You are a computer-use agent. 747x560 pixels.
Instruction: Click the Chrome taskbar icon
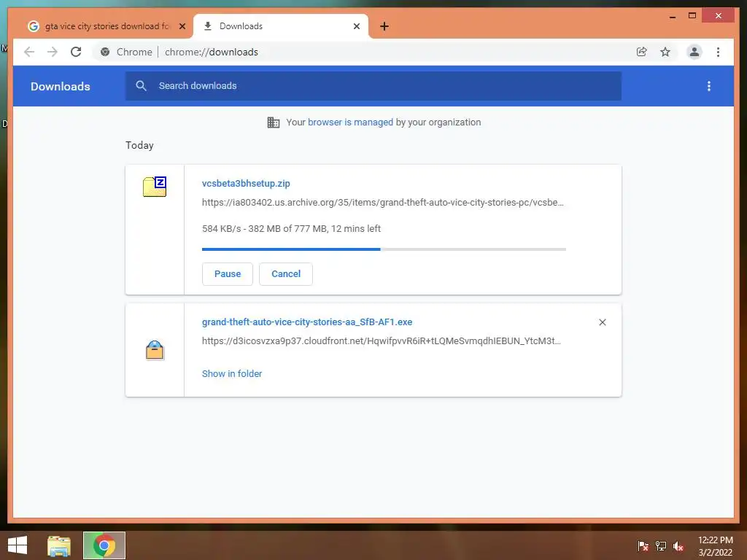pos(104,545)
